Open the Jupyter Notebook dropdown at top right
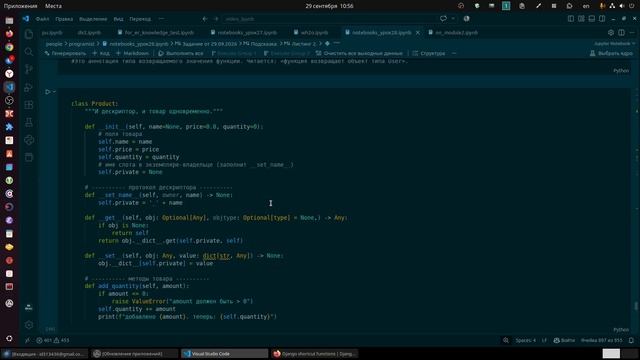Image resolution: width=640 pixels, height=360 pixels. [614, 43]
